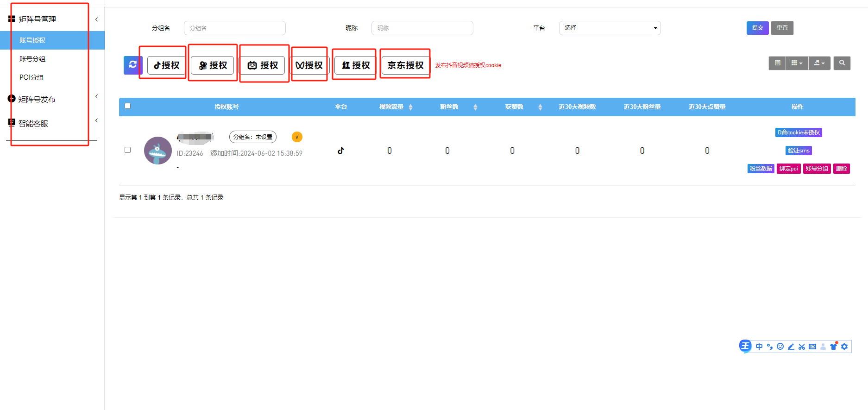This screenshot has height=410, width=868.
Task: Click the 分组名 input field
Action: (x=235, y=28)
